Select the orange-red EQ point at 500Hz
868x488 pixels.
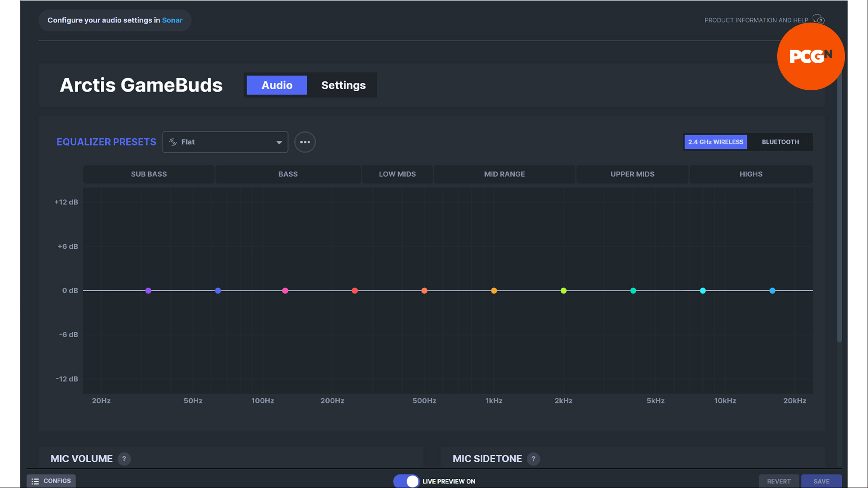[x=424, y=291]
